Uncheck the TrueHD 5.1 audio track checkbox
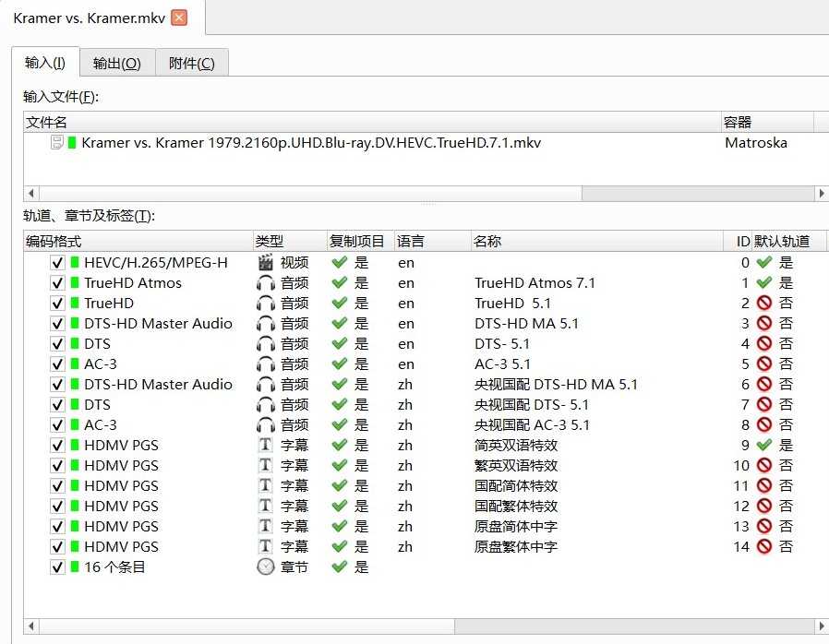Screen dimensions: 829x644 tap(58, 304)
